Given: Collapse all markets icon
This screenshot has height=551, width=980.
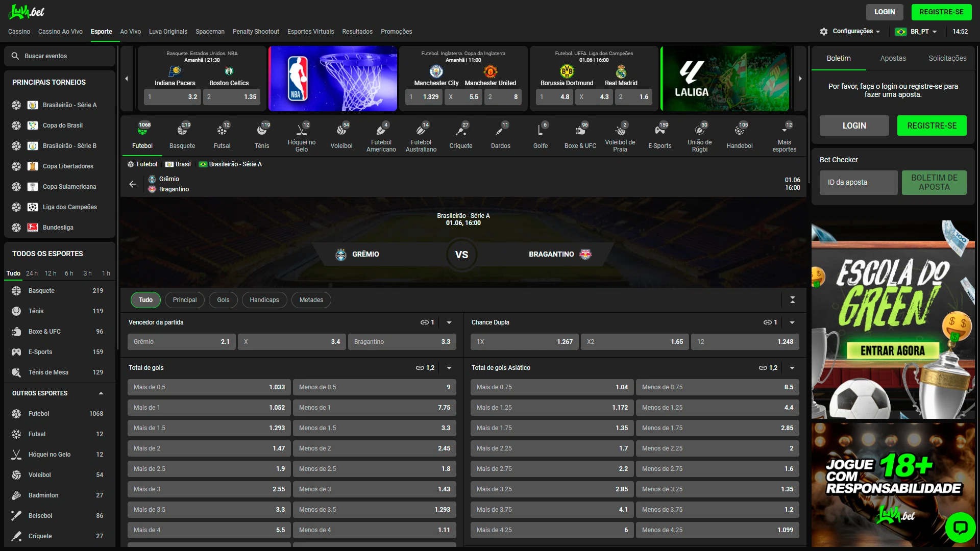Looking at the screenshot, I should click(792, 300).
